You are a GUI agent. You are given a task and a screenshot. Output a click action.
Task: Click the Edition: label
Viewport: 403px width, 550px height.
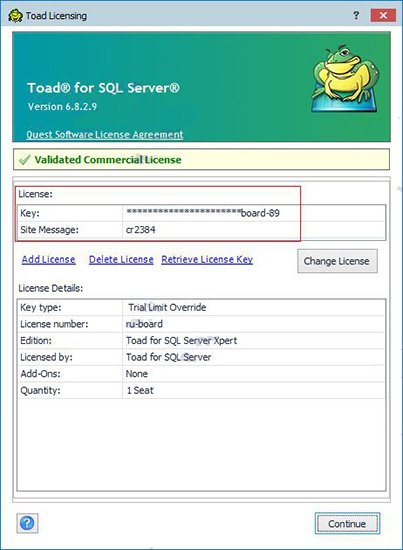[36, 341]
